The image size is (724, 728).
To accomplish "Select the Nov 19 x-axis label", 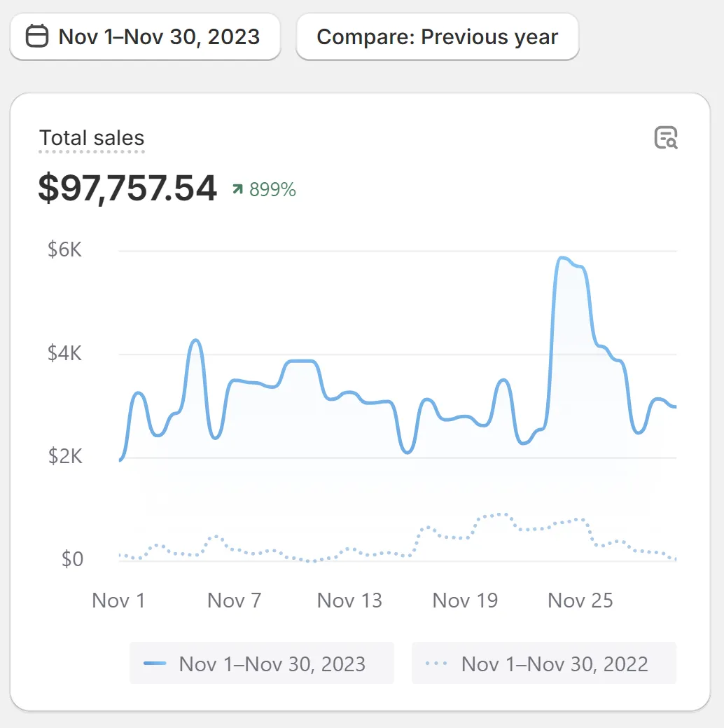I will tap(465, 600).
